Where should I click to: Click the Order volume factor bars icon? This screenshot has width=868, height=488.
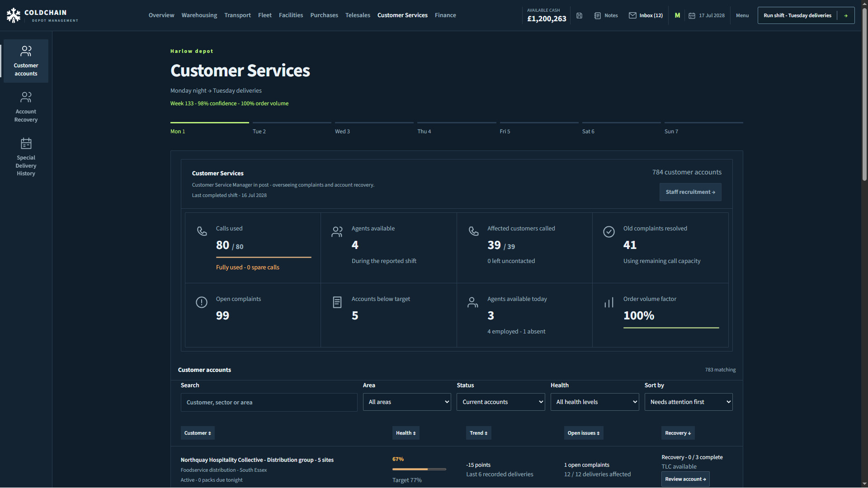[x=609, y=302]
